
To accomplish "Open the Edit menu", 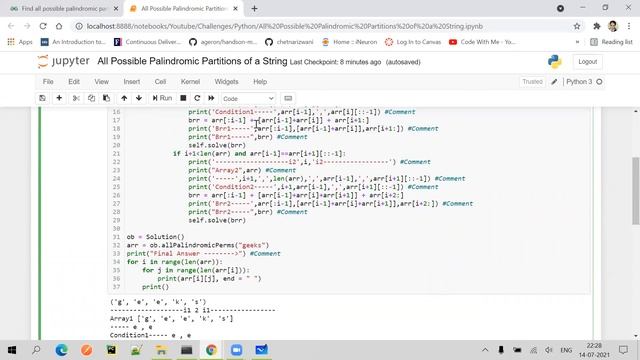I will 74,82.
